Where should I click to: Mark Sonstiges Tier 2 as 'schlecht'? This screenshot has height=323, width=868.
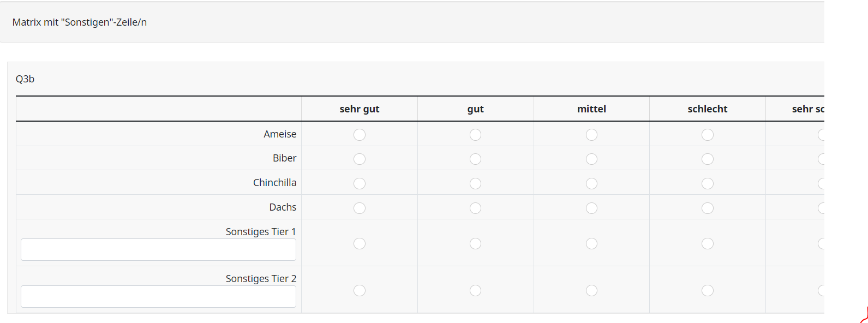[x=708, y=290]
